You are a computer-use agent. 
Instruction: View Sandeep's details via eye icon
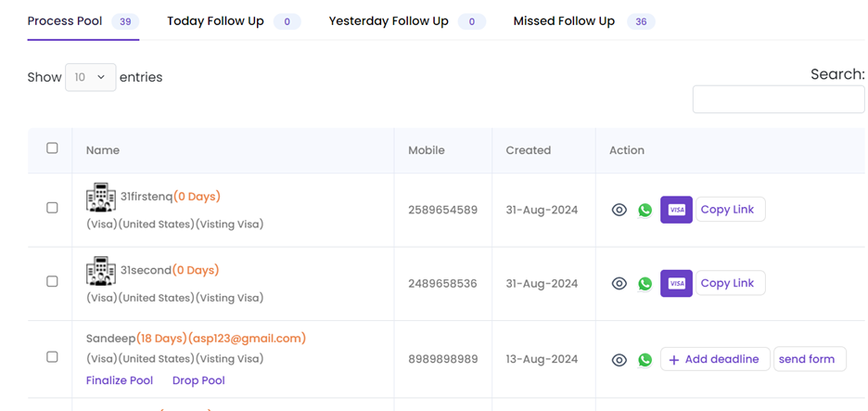click(x=619, y=360)
